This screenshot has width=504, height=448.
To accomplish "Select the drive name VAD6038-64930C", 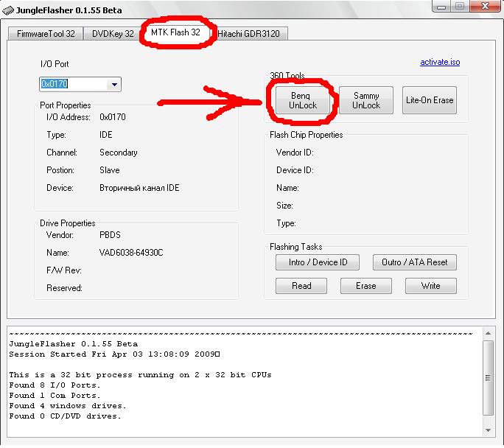I will pyautogui.click(x=131, y=253).
